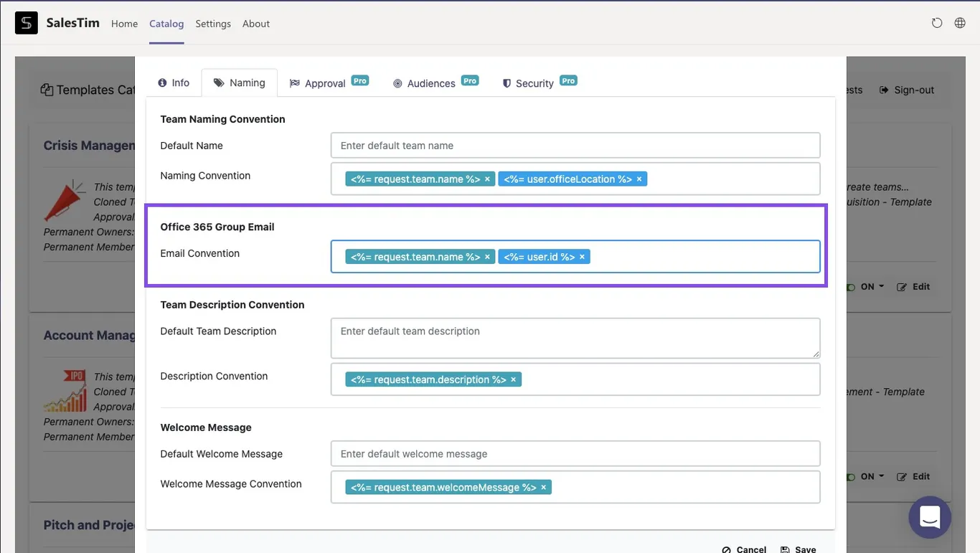Open the Settings menu

(x=213, y=24)
